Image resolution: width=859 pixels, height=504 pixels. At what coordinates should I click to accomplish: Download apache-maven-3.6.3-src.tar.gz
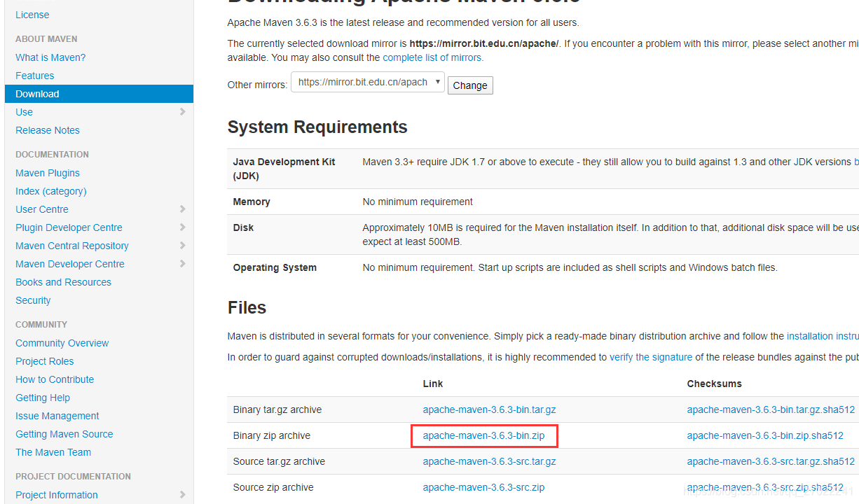tap(489, 461)
